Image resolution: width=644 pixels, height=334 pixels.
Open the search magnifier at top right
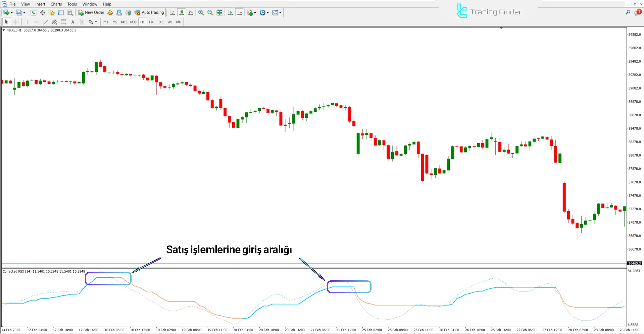628,12
